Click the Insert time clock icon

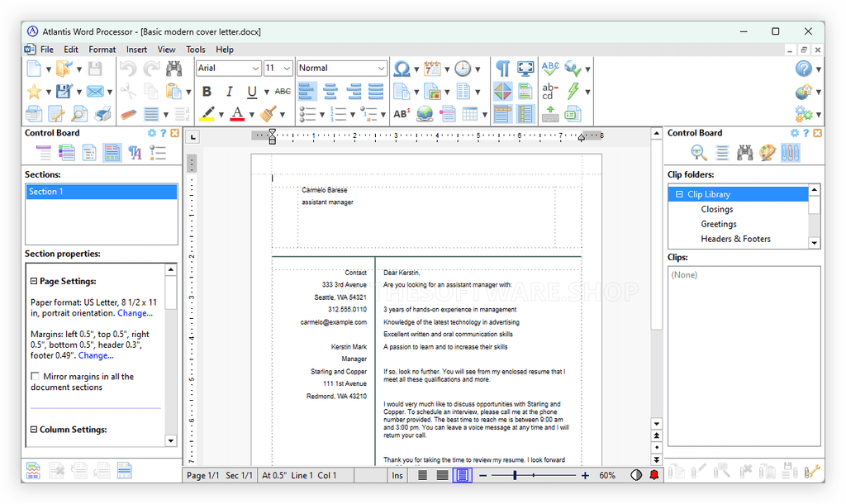pyautogui.click(x=463, y=69)
